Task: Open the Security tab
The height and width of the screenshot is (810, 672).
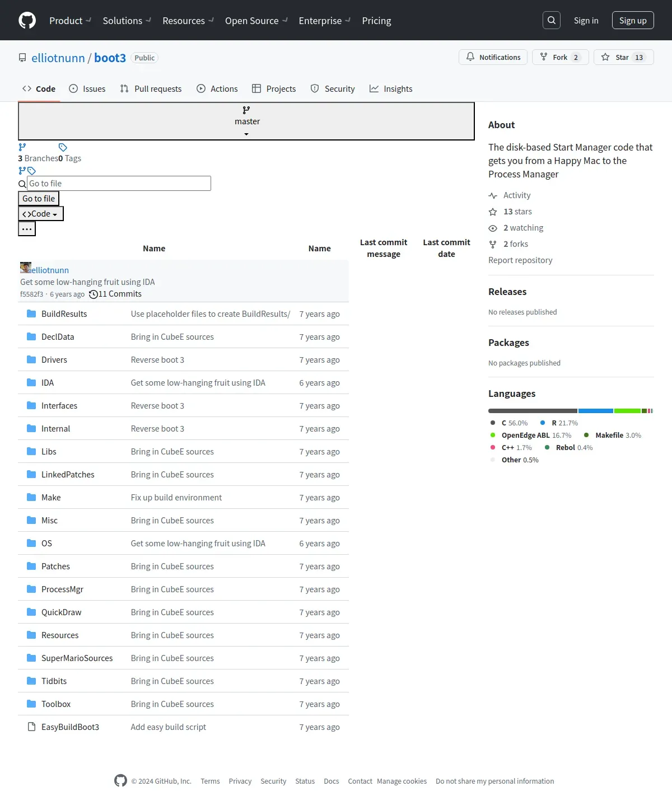Action: point(333,88)
